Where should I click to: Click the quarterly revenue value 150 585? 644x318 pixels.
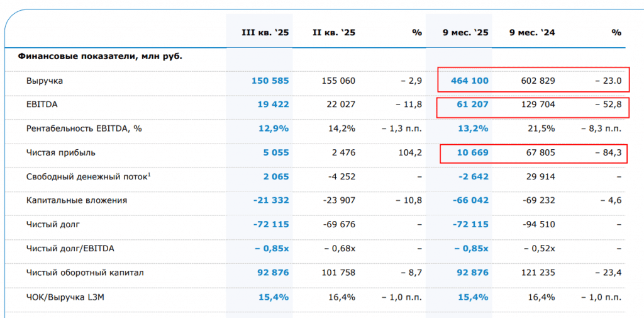click(269, 81)
